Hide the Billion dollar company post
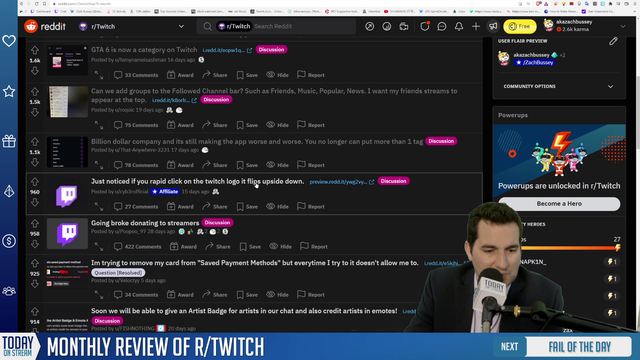The height and width of the screenshot is (360, 640). [278, 165]
